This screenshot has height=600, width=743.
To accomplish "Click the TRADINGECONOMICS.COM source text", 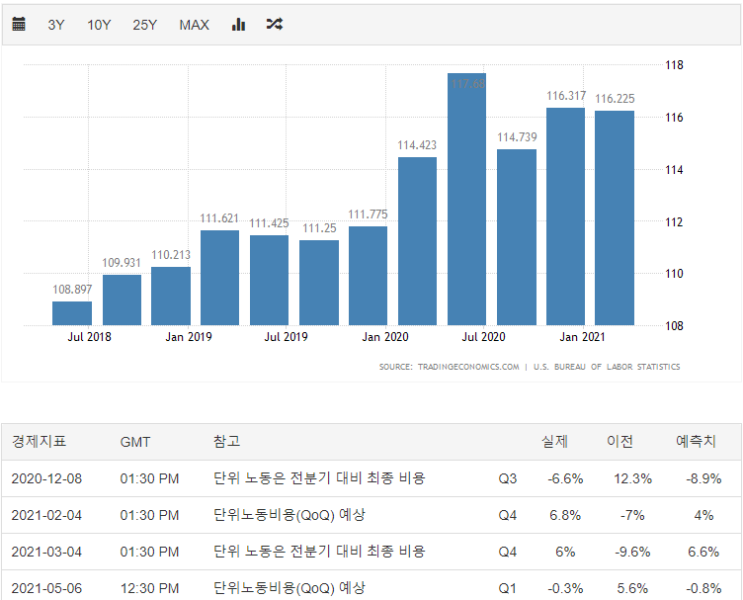I will click(468, 367).
